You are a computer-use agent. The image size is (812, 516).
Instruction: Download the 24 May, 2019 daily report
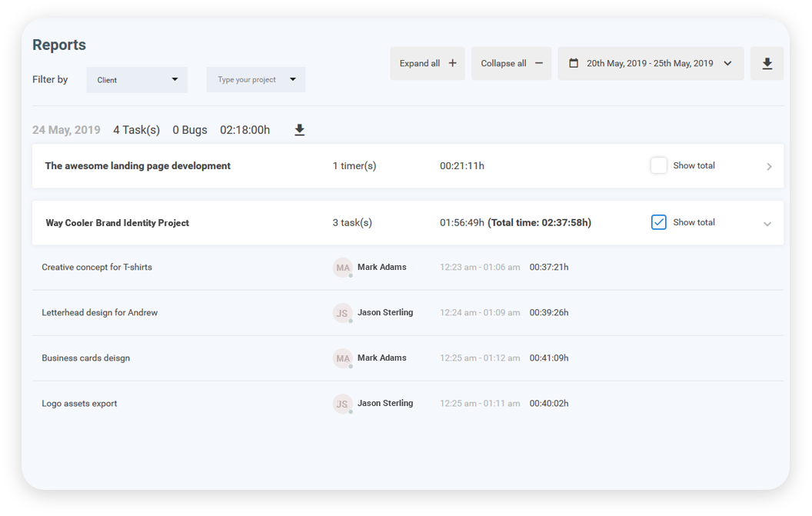300,130
